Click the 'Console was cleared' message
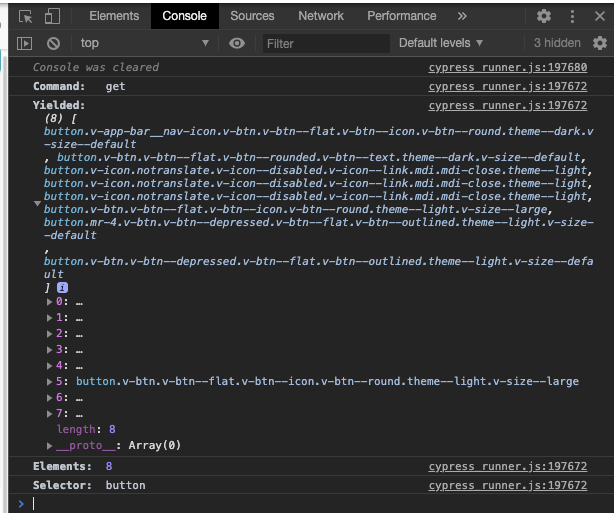Image resolution: width=614 pixels, height=513 pixels. click(96, 67)
